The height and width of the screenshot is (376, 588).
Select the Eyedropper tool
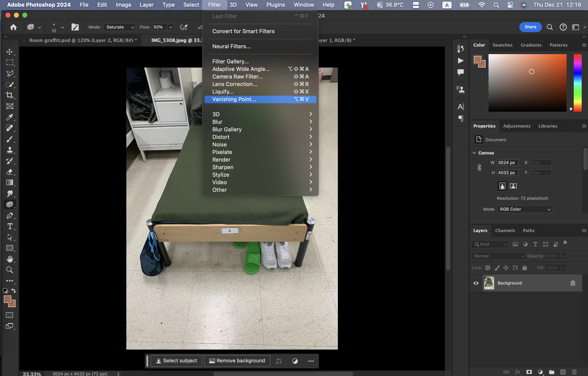(x=9, y=117)
